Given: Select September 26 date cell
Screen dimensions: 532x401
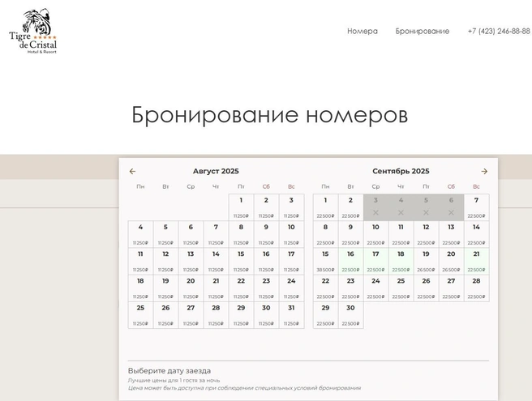Looking at the screenshot, I should point(426,288).
